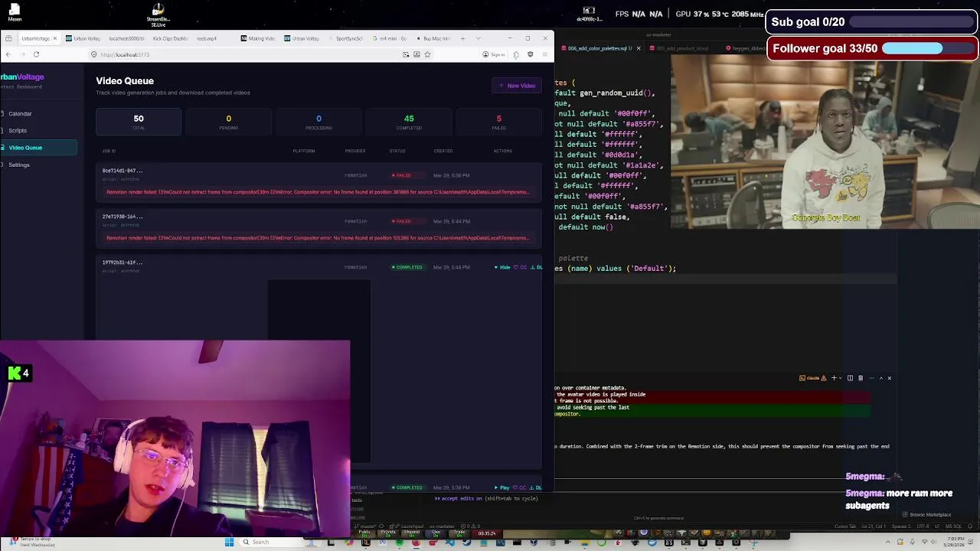Click the embedded video preview player
This screenshot has height=551, width=980.
tap(319, 371)
